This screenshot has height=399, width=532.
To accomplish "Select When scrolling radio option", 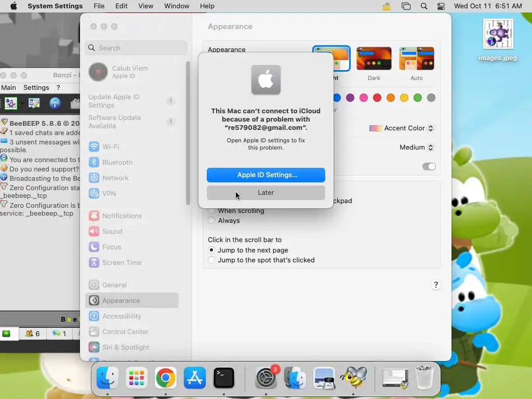I will [x=211, y=211].
